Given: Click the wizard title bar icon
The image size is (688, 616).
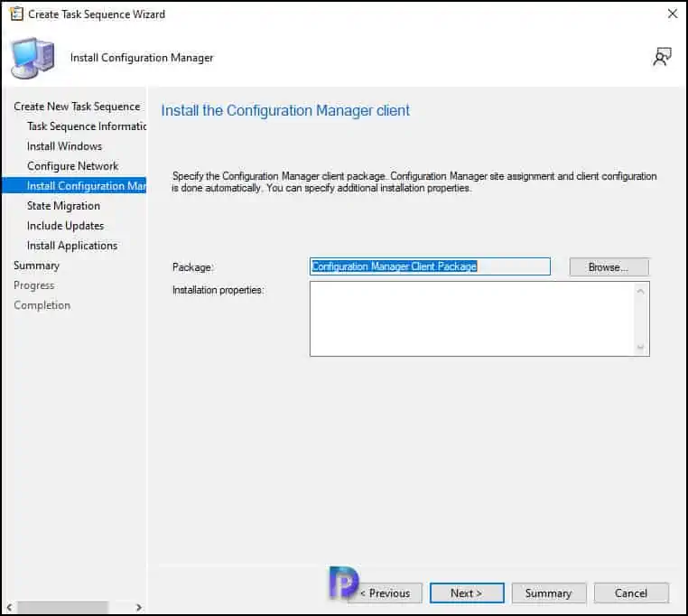Looking at the screenshot, I should 16,14.
